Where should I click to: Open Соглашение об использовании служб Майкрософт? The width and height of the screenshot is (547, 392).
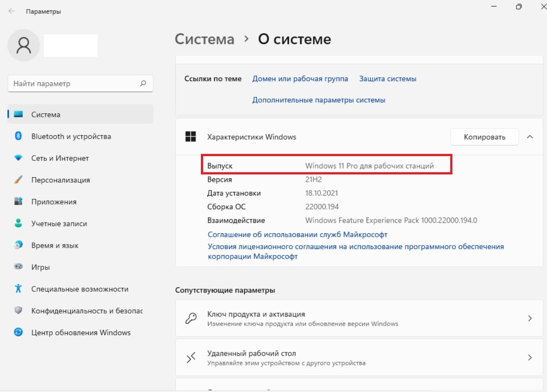pyautogui.click(x=298, y=234)
